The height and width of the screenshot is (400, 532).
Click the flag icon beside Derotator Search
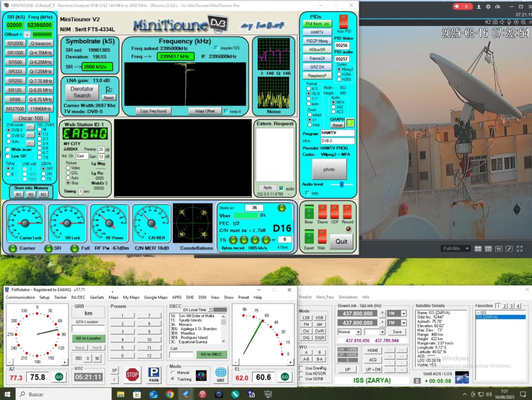click(x=109, y=90)
